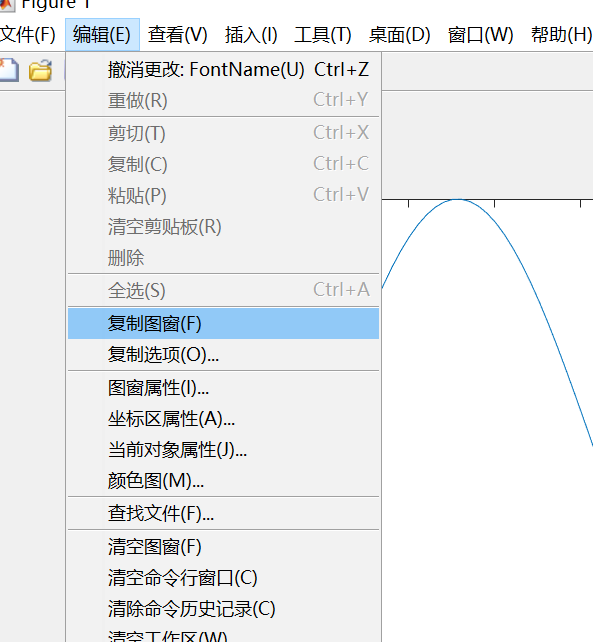Click the Open File folder icon
The height and width of the screenshot is (642, 593).
[40, 70]
